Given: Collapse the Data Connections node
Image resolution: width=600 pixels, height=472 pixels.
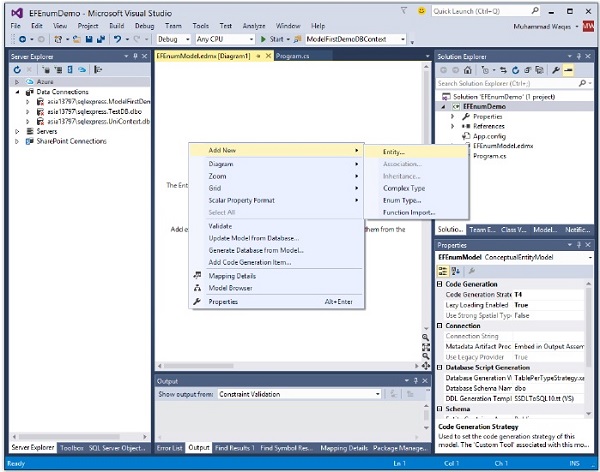Looking at the screenshot, I should 16,92.
